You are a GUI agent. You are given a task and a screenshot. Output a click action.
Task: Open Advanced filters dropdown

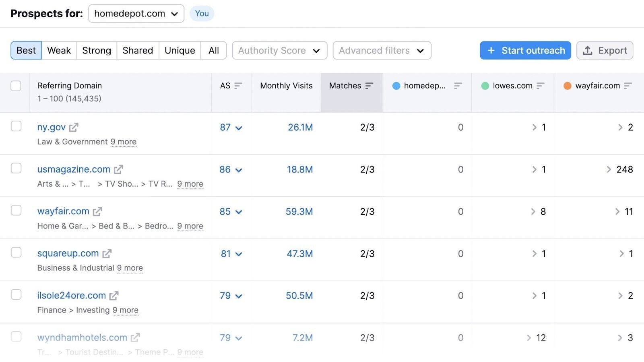tap(382, 51)
